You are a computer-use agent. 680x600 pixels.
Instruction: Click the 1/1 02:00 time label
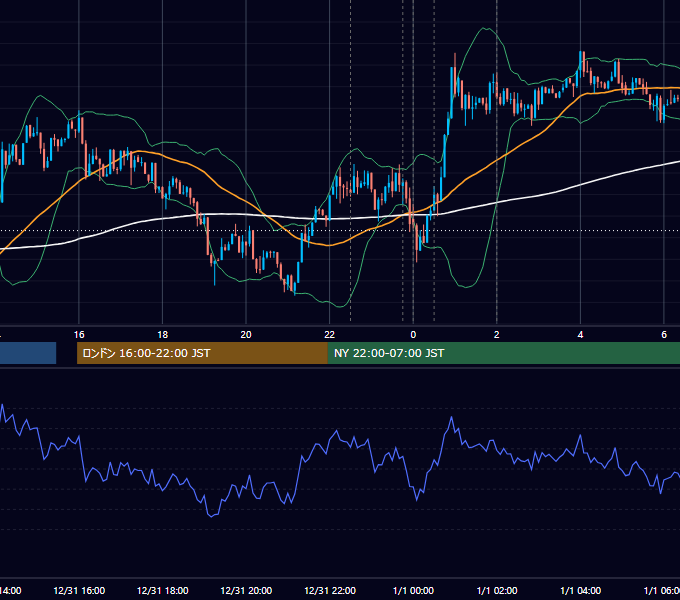pyautogui.click(x=497, y=590)
